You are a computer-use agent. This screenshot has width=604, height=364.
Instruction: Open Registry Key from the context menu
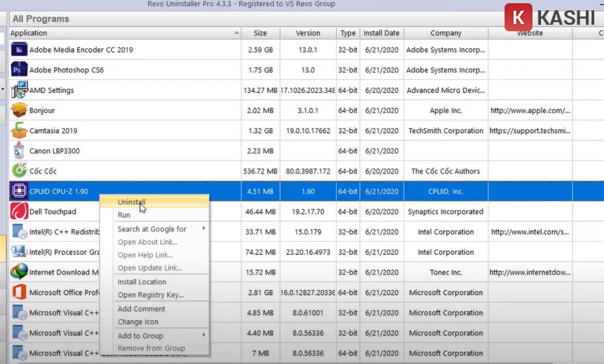click(x=150, y=295)
